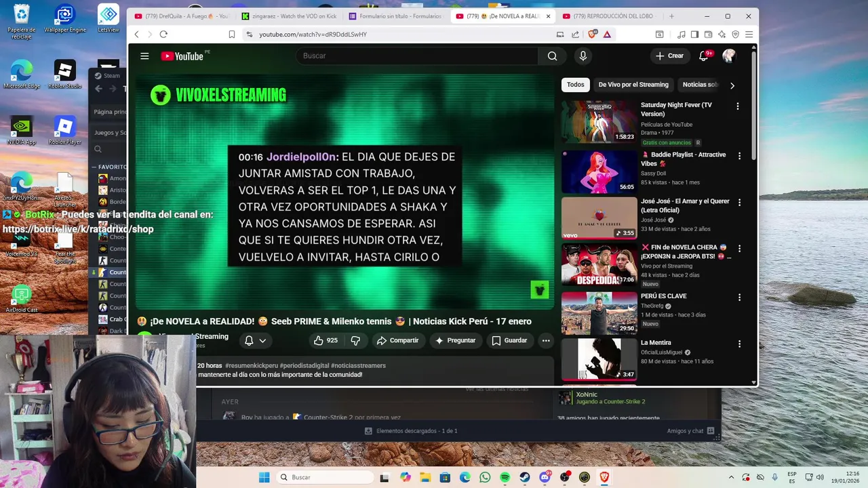Open Steam Amigos y chat link
868x488 pixels.
coord(690,431)
